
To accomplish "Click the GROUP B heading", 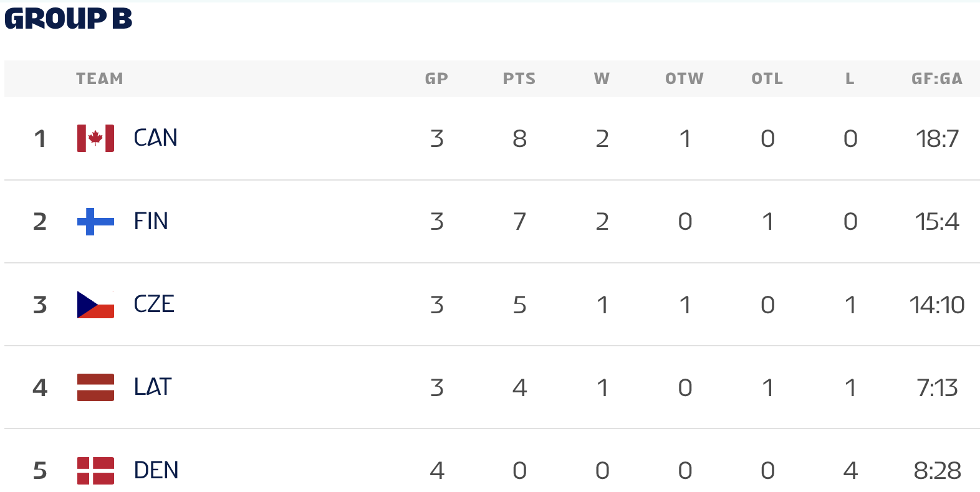I will (69, 19).
